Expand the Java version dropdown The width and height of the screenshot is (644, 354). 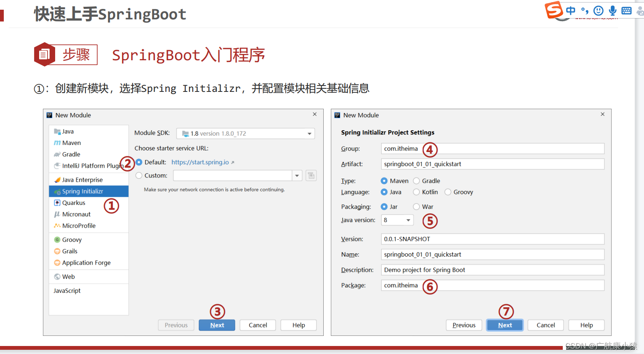(407, 220)
